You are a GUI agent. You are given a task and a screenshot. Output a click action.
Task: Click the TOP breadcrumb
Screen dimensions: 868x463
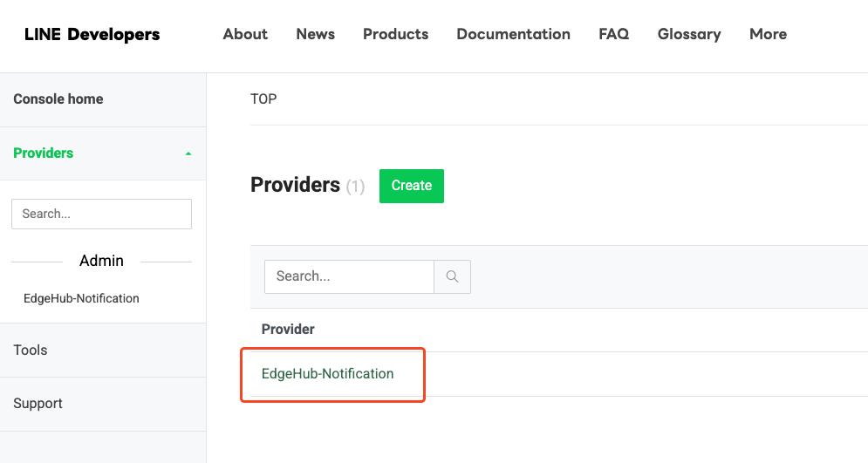[x=263, y=99]
